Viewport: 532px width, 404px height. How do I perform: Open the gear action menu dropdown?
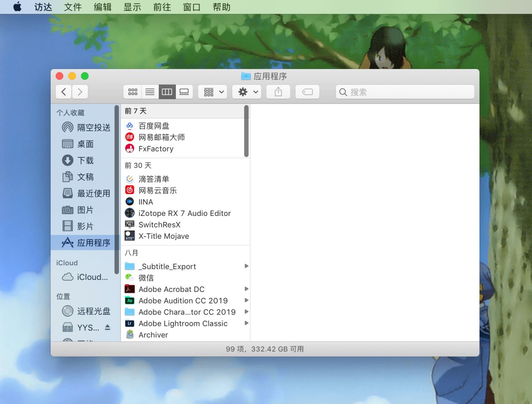point(247,92)
